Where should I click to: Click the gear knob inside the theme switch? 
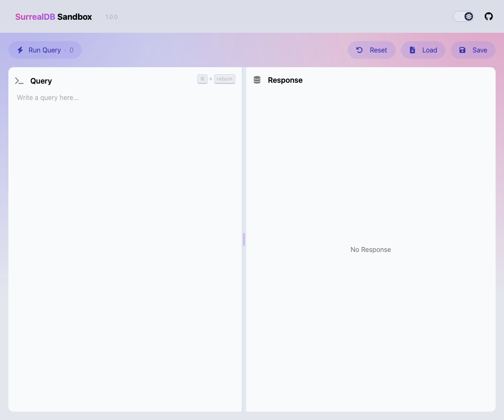tap(469, 16)
